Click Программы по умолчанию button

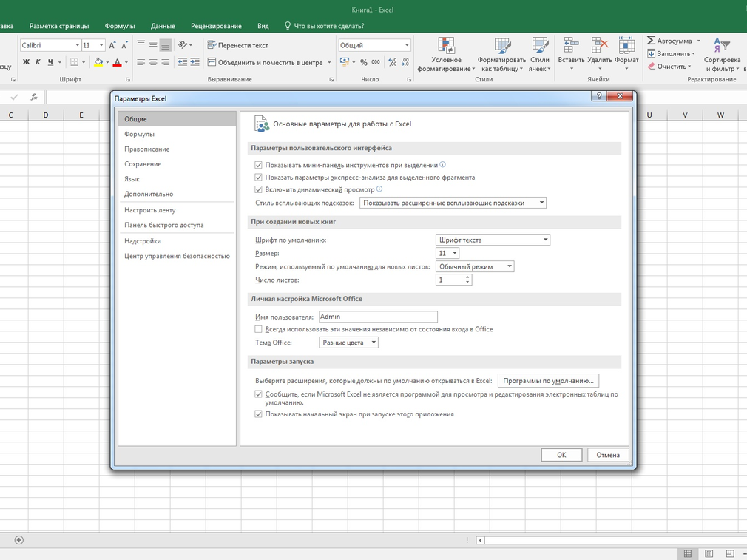548,381
